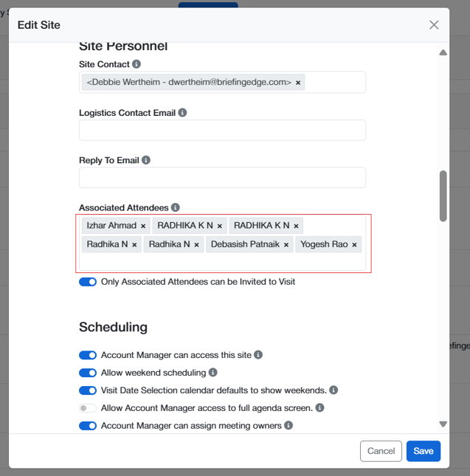
Task: Click scroll down arrow in dialog
Action: click(443, 424)
